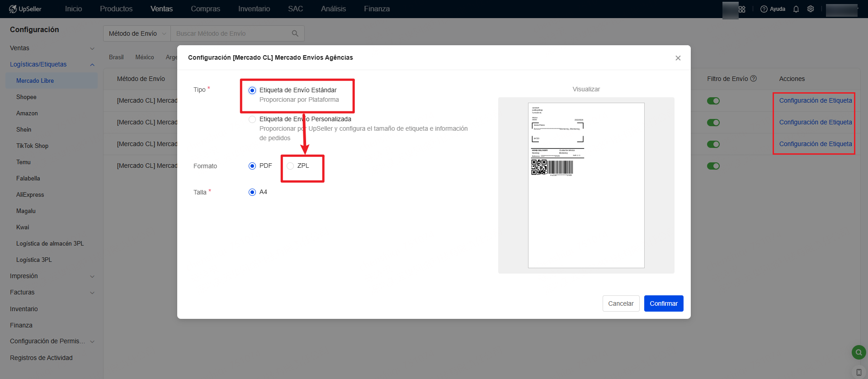Click the Cancelar button

(621, 303)
